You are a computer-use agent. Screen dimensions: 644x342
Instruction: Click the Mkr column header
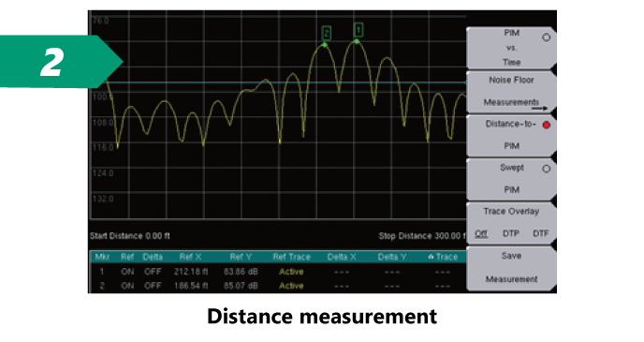coord(102,257)
